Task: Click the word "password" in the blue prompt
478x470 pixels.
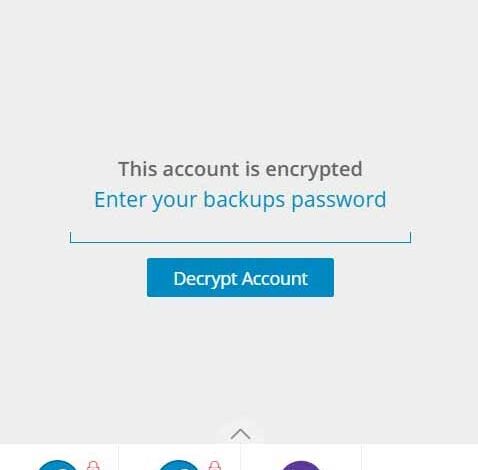Action: [x=339, y=200]
